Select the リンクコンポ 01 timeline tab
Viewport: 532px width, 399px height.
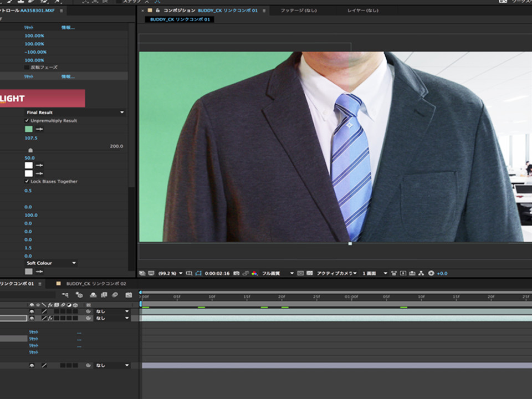17,284
